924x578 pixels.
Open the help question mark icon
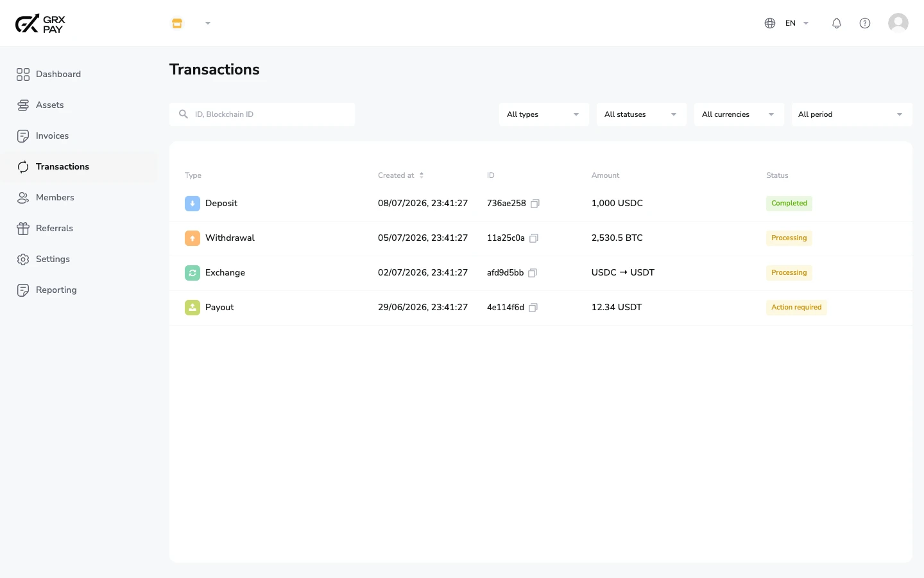click(x=865, y=23)
